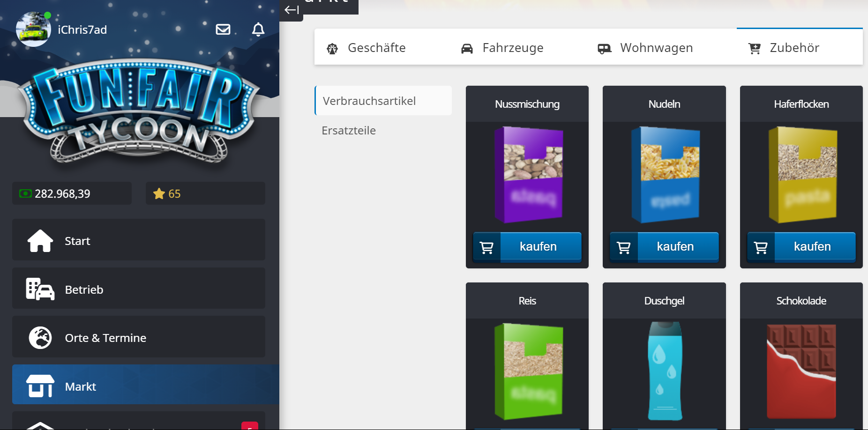Switch to the Fahrzeuge tab

click(502, 48)
